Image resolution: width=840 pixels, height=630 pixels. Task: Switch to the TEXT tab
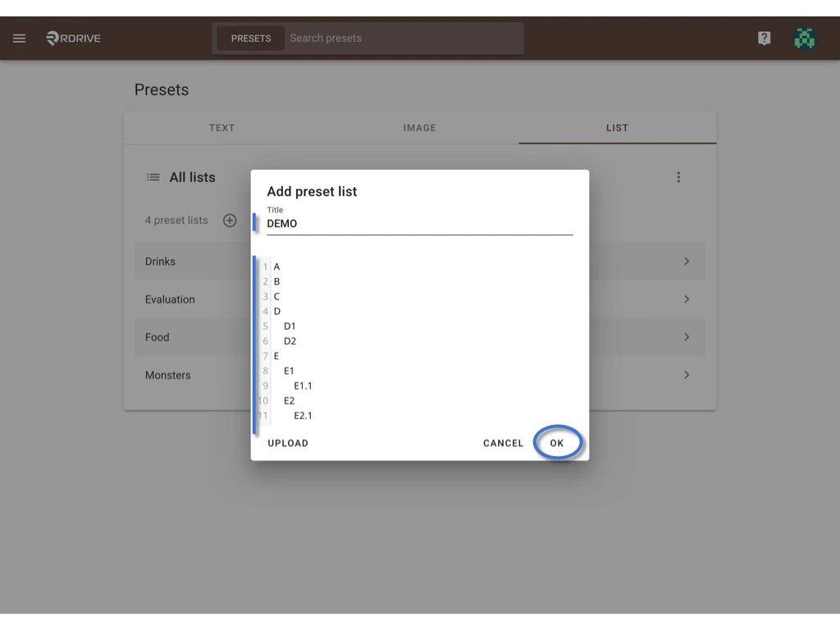coord(221,128)
